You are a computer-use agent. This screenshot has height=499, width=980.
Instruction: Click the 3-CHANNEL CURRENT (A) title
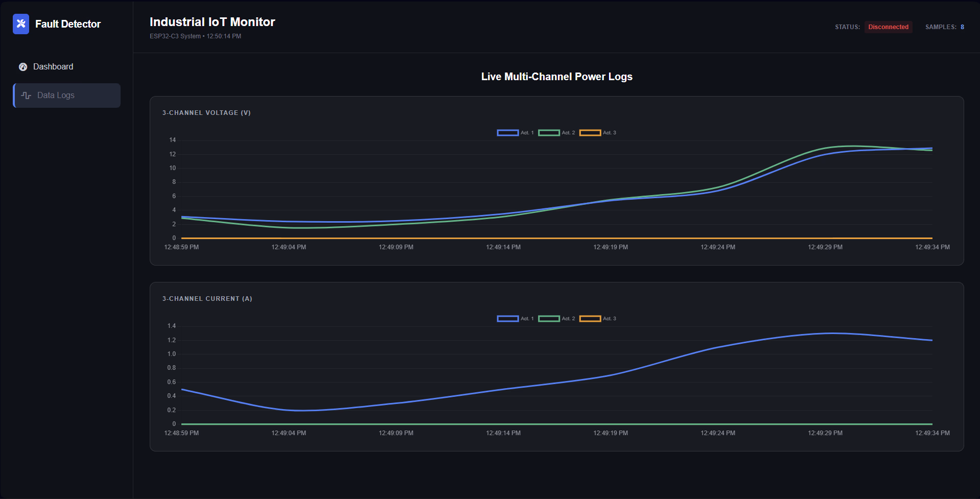(207, 299)
